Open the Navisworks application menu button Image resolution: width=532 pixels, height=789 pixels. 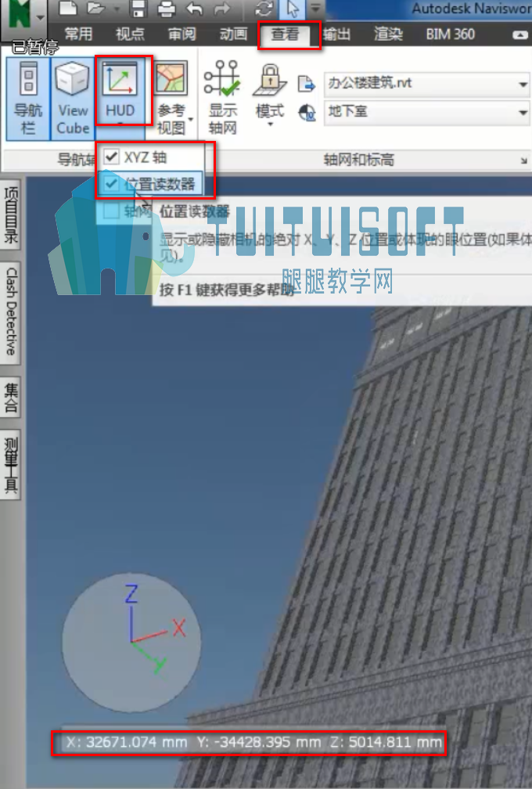click(23, 19)
